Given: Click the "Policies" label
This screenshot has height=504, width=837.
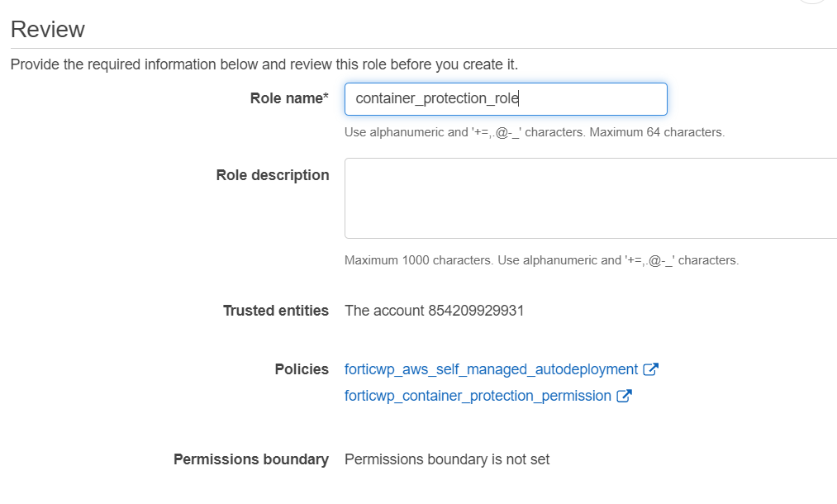Looking at the screenshot, I should click(x=302, y=369).
